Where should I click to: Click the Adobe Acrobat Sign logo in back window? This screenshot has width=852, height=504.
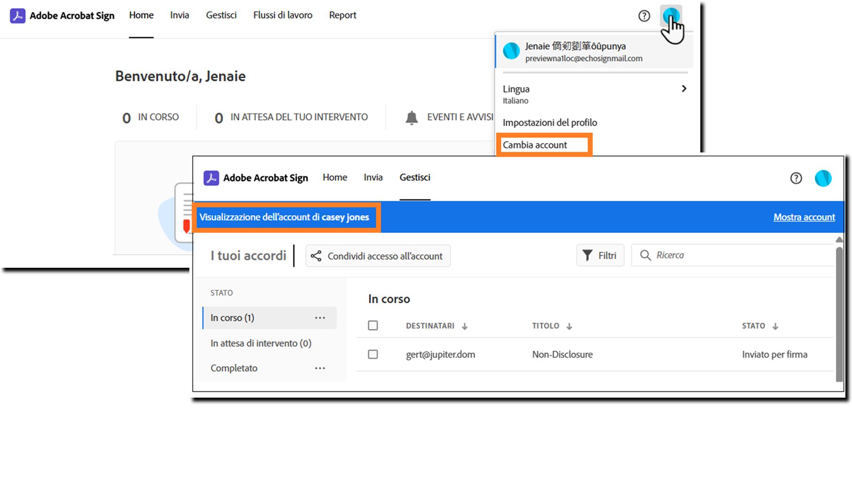pyautogui.click(x=17, y=16)
